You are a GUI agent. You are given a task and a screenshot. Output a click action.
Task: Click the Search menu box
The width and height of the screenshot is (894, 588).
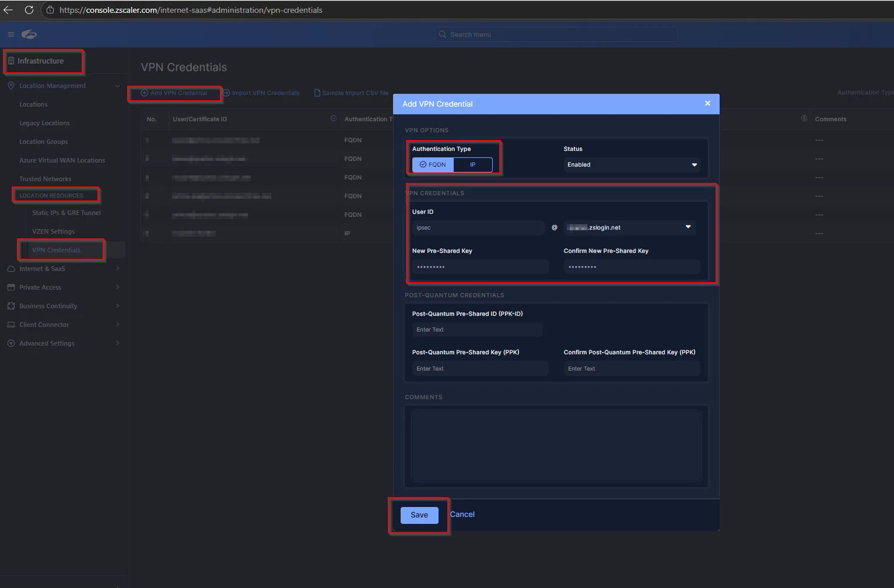point(556,34)
